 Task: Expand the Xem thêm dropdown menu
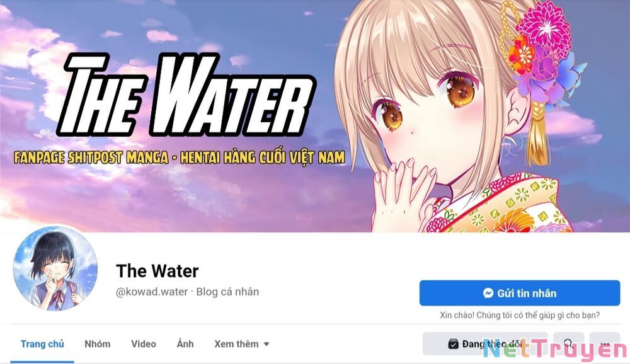click(x=241, y=344)
